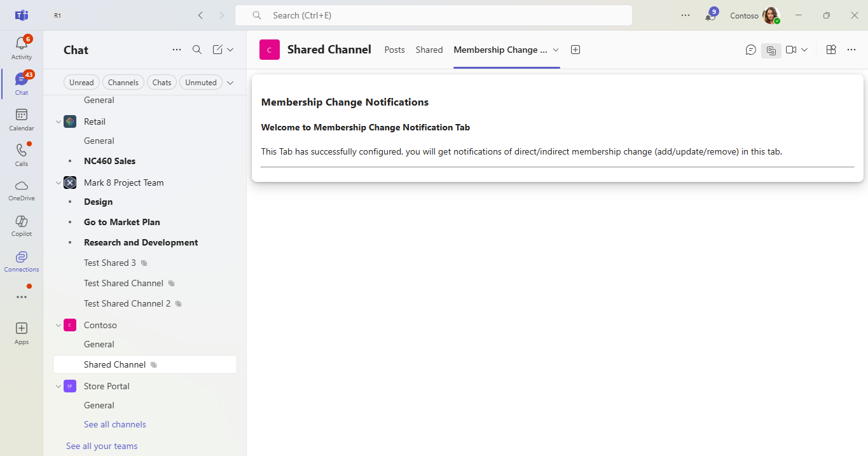868x456 pixels.
Task: Switch to the Shared tab
Action: (x=429, y=50)
